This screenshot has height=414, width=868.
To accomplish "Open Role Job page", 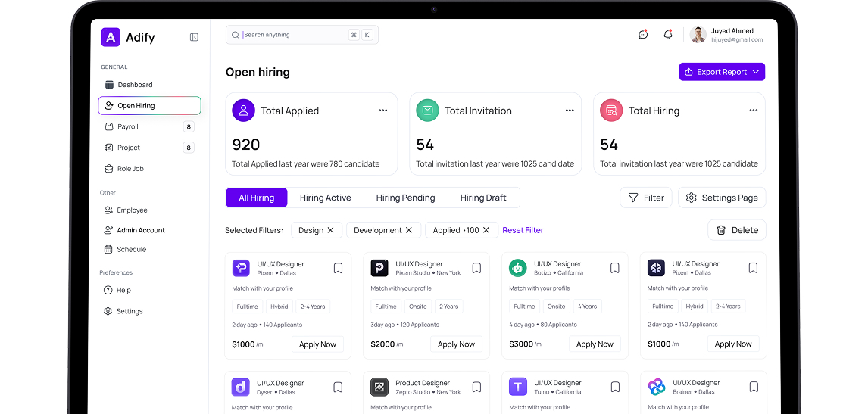I will tap(124, 169).
